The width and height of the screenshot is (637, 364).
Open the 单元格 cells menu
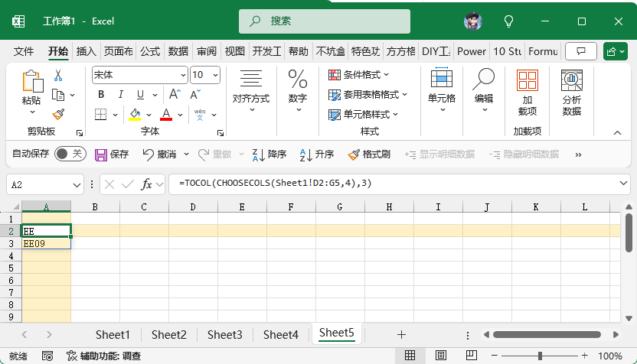442,90
